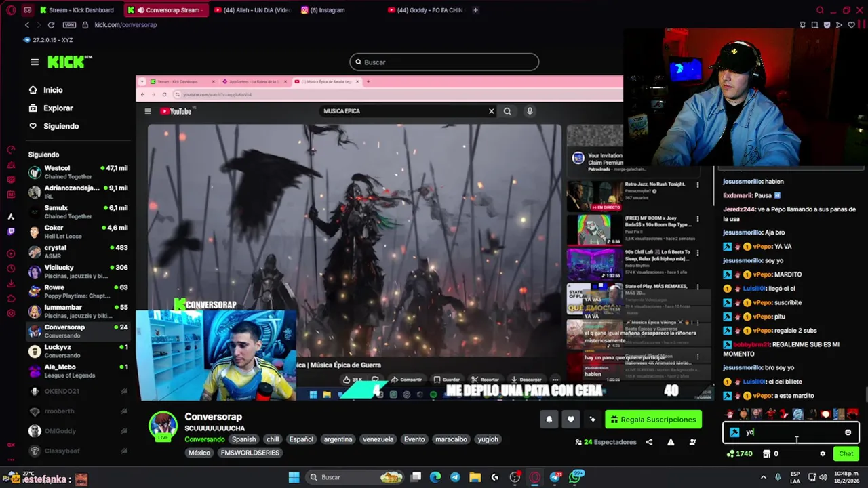Click Regala Suscripciones button

pyautogui.click(x=653, y=420)
